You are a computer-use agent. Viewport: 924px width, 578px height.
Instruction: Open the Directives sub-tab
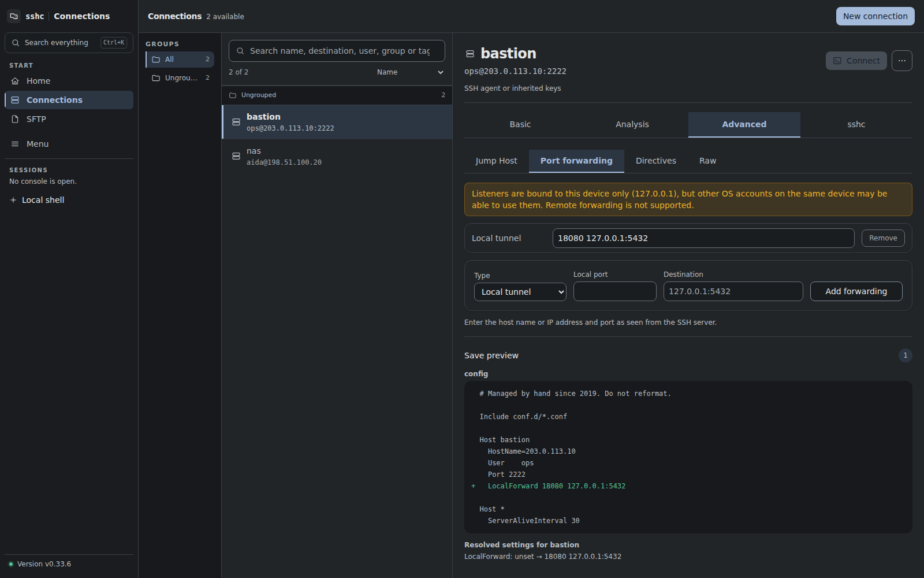[x=656, y=161]
